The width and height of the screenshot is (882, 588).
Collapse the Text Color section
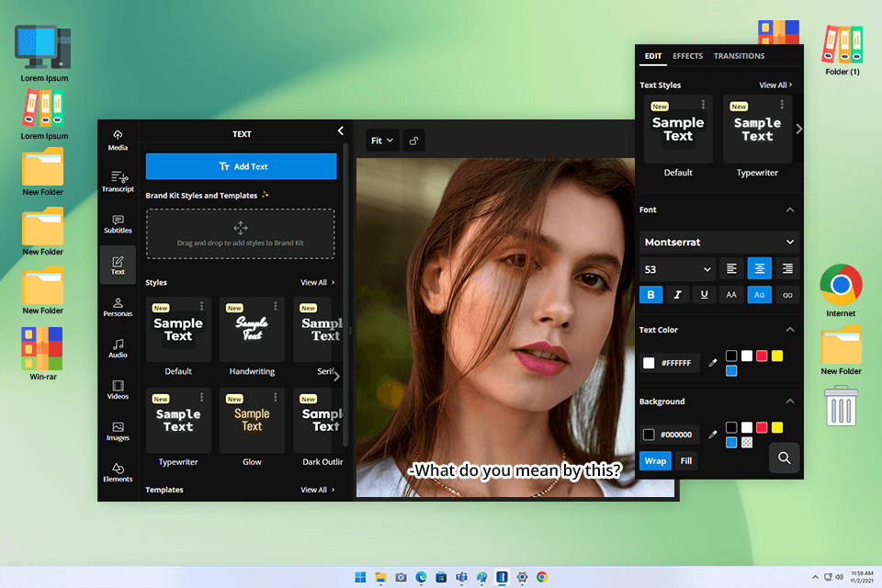click(789, 329)
